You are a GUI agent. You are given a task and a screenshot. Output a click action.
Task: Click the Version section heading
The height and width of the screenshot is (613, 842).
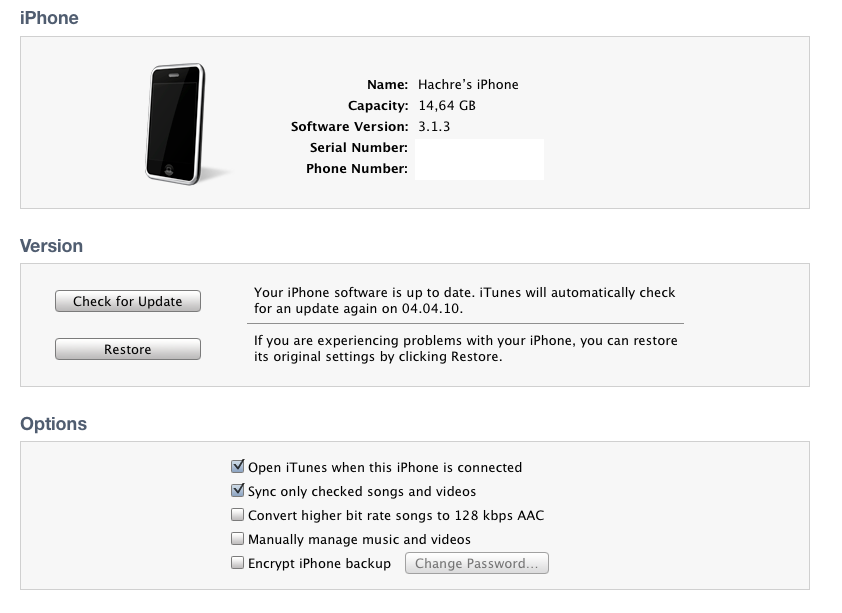[52, 245]
